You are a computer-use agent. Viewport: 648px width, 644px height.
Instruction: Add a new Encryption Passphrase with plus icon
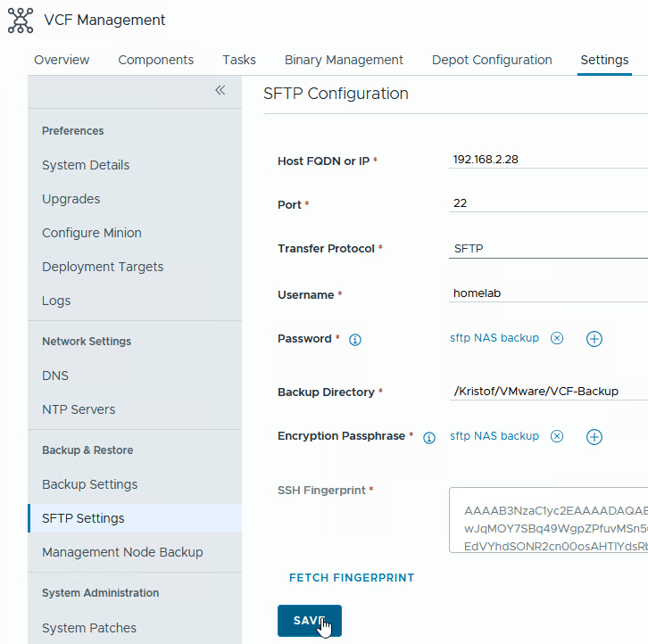594,437
